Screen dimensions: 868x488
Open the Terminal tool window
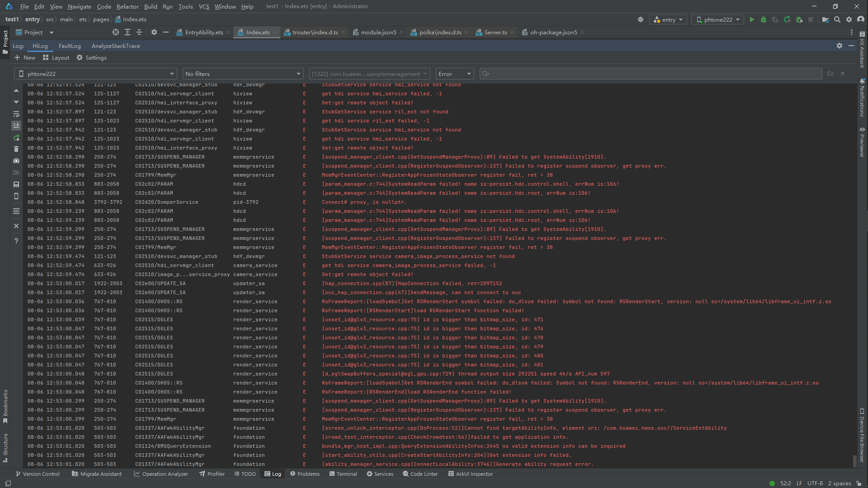coord(343,474)
